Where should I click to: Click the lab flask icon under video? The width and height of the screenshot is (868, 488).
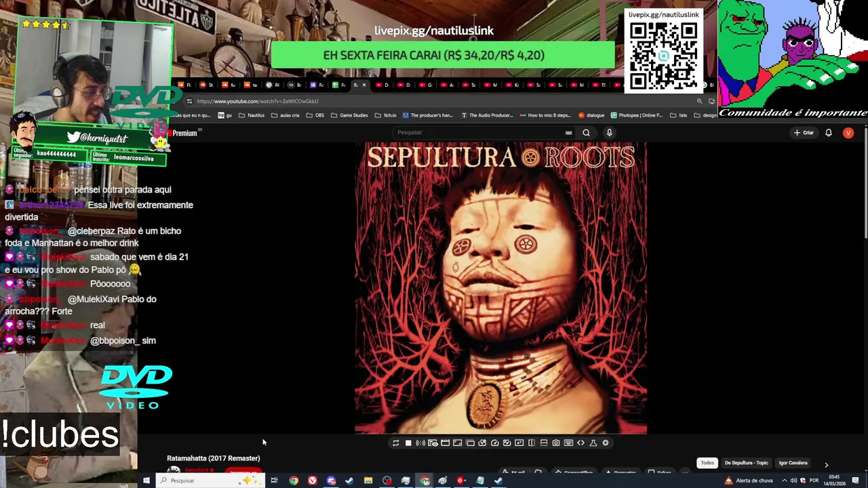593,443
